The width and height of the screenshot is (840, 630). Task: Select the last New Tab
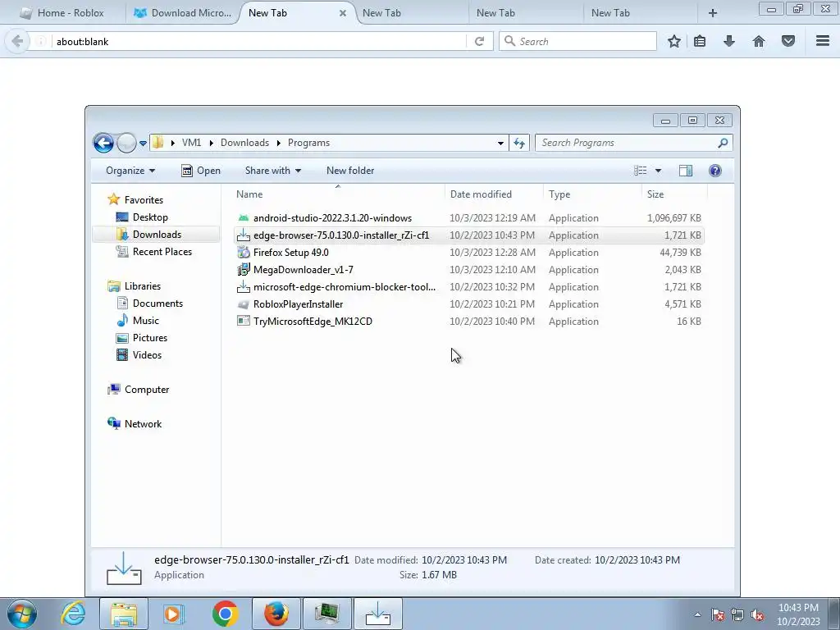(x=640, y=13)
